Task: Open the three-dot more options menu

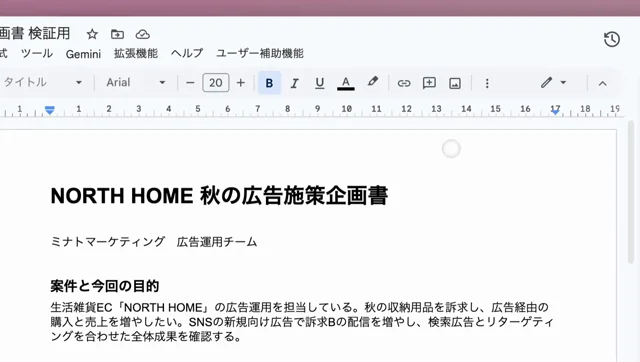Action: pyautogui.click(x=487, y=83)
